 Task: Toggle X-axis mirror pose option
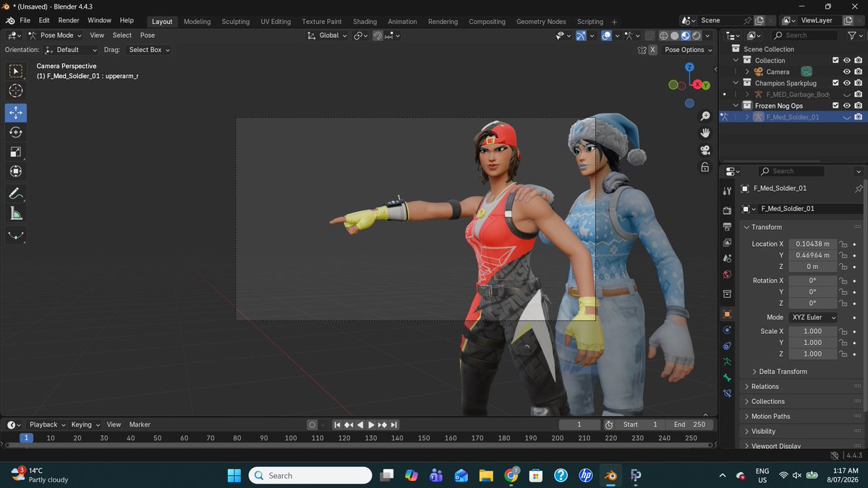coord(652,50)
